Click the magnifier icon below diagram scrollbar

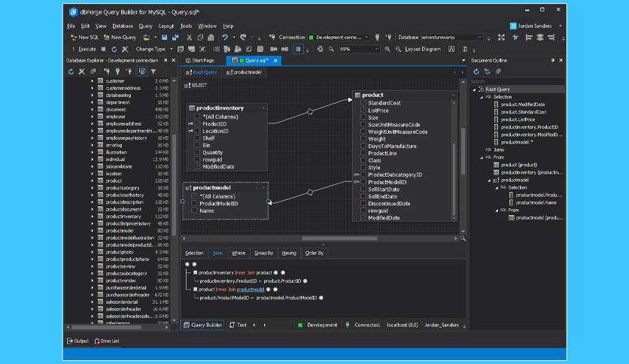pyautogui.click(x=463, y=238)
